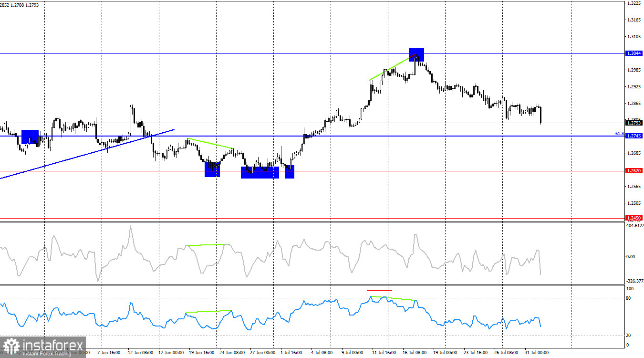This screenshot has width=644, height=358.
Task: Click the 1.2925 price axis value
Action: click(x=634, y=87)
